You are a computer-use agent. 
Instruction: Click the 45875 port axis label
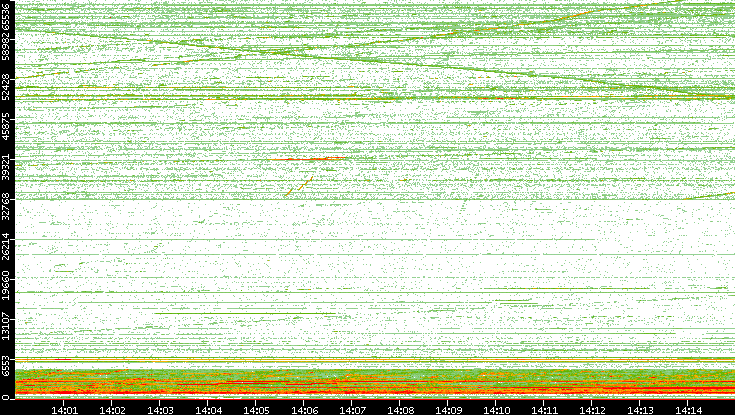6,125
